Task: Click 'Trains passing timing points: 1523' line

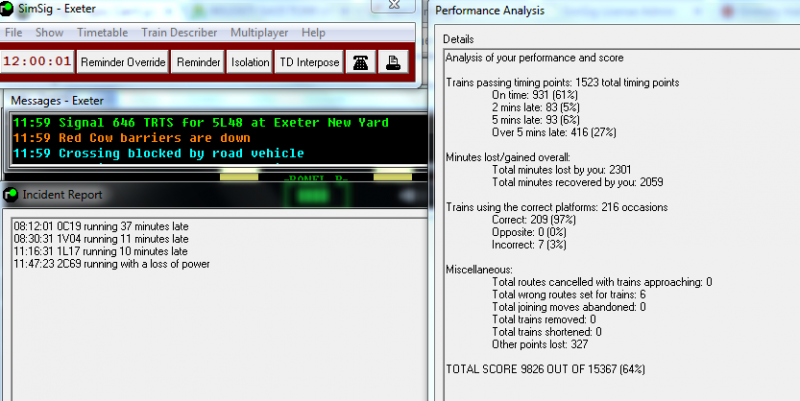Action: pyautogui.click(x=563, y=82)
